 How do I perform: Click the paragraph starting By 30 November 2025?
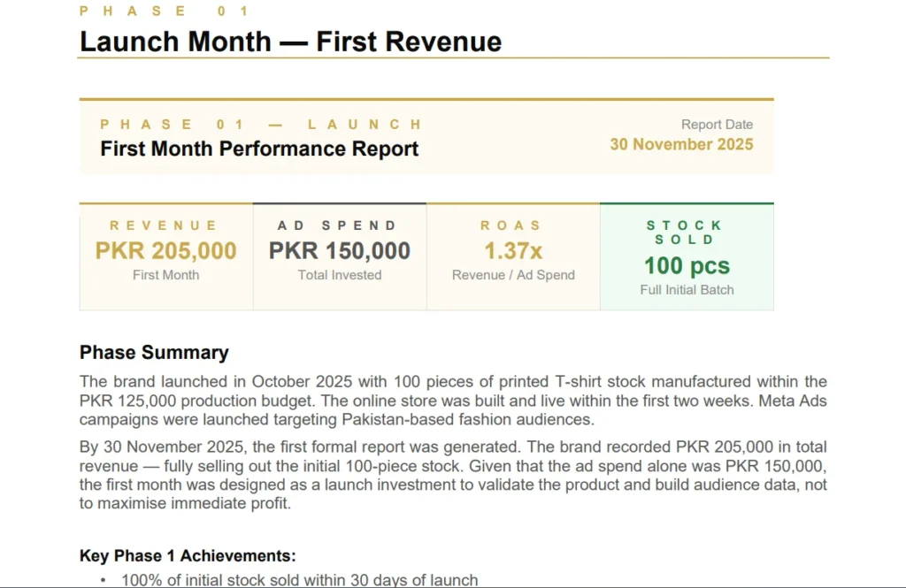click(453, 475)
